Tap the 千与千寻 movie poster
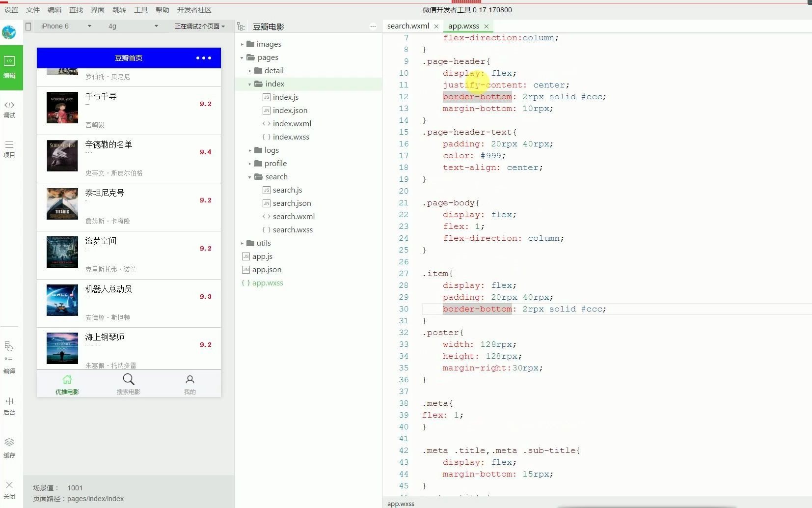This screenshot has height=508, width=812. (62, 108)
